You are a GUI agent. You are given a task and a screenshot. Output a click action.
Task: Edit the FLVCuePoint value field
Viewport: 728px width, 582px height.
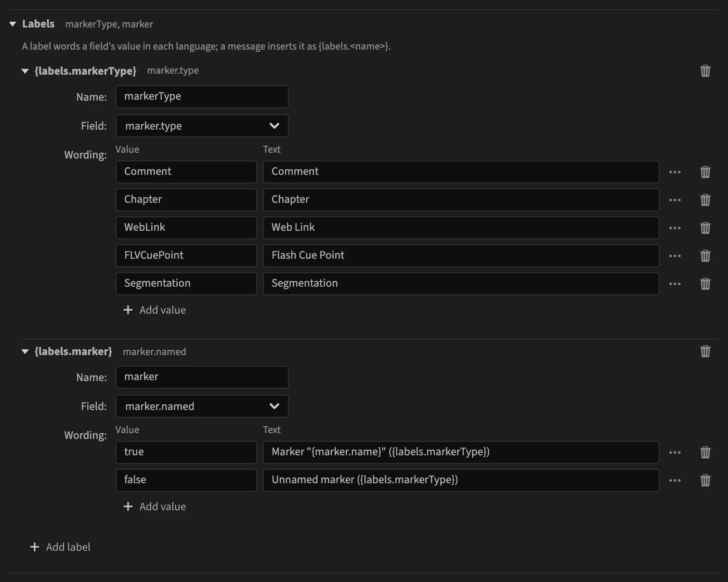click(186, 256)
